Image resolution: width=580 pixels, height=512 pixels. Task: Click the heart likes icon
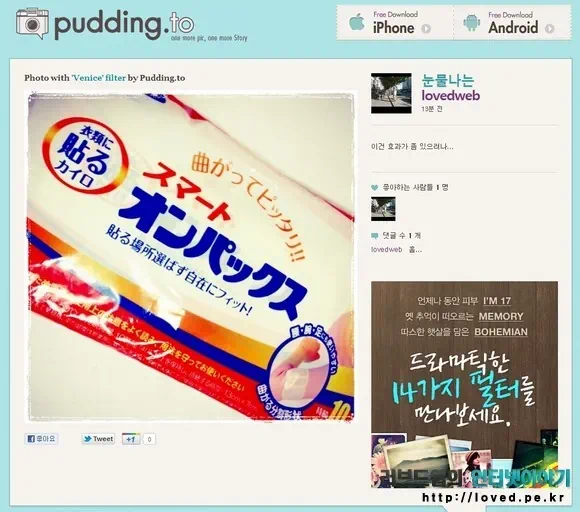click(x=374, y=188)
